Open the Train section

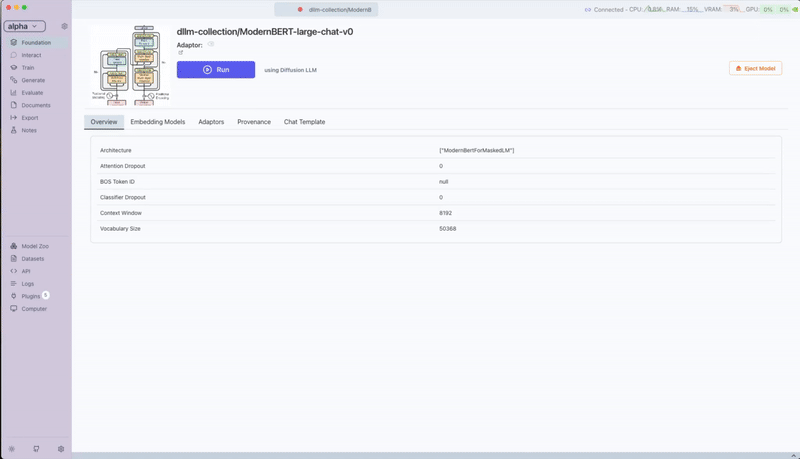point(28,68)
